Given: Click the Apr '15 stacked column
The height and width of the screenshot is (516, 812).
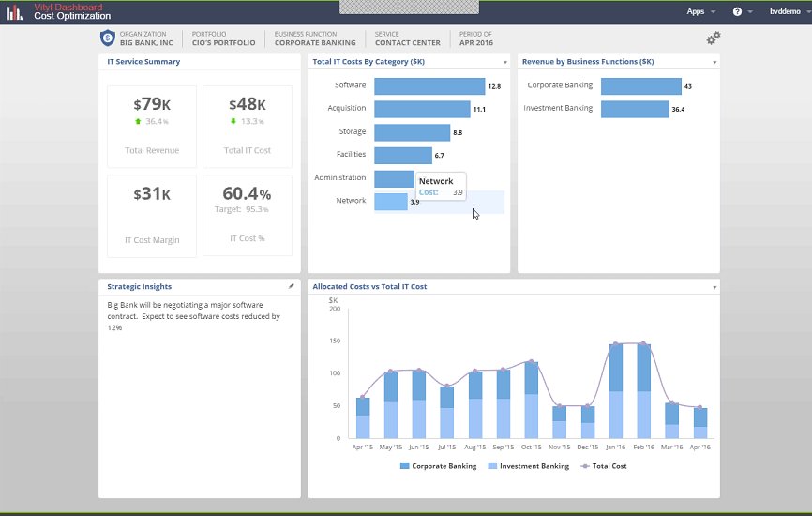Looking at the screenshot, I should click(x=363, y=418).
